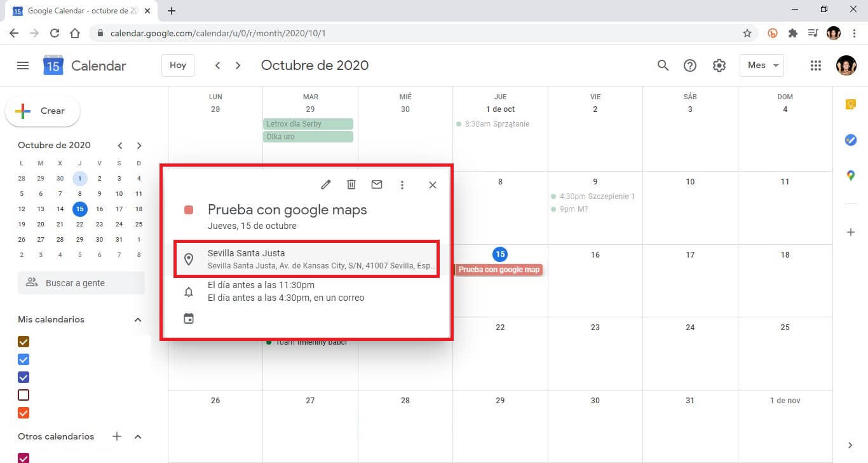
Task: Search events with the magnifier icon
Action: tap(663, 66)
